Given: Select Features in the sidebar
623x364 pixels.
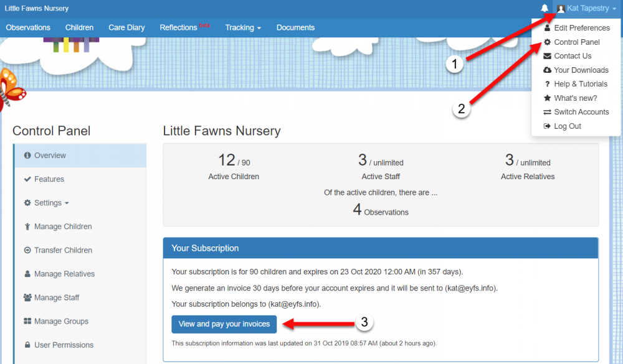Looking at the screenshot, I should click(49, 179).
